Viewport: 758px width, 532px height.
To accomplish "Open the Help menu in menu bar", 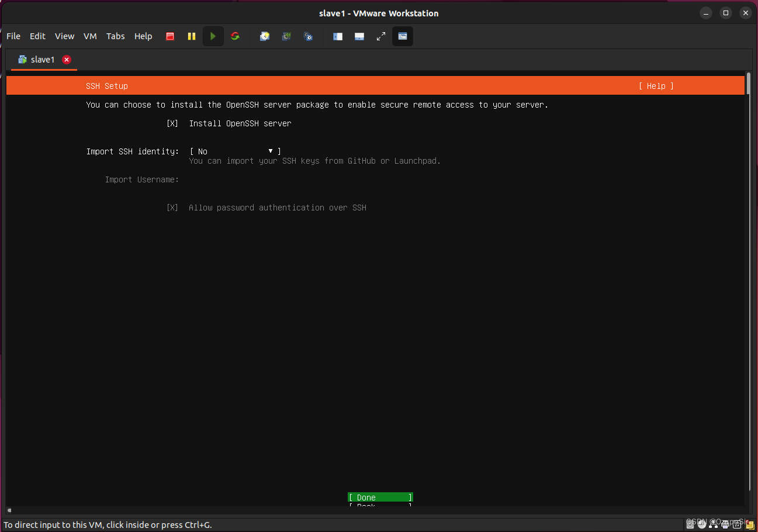I will pos(143,36).
